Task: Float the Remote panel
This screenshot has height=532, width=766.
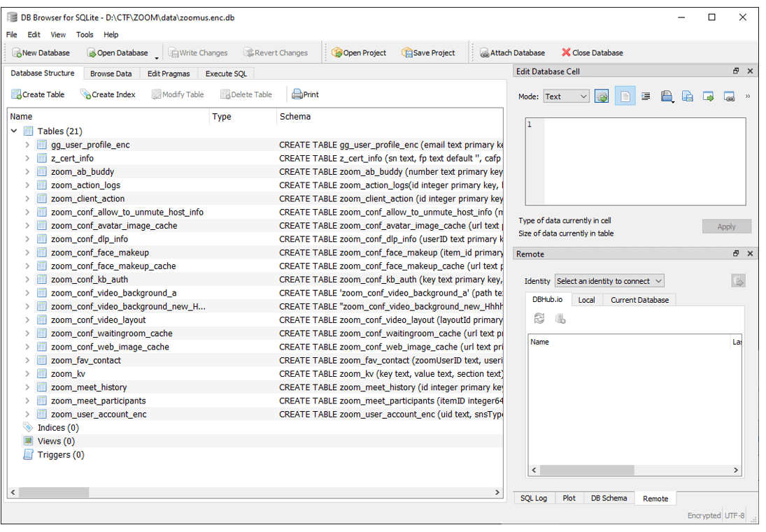Action: tap(736, 254)
